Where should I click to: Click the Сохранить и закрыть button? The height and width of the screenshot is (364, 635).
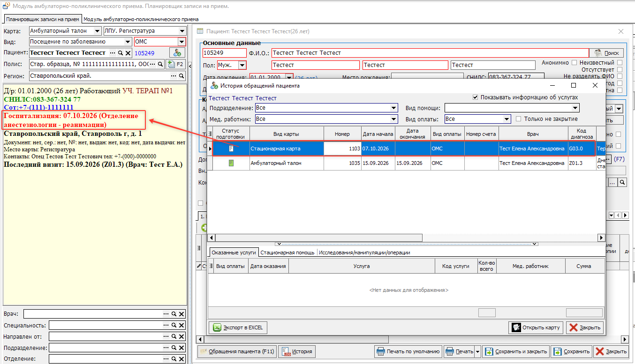(515, 351)
